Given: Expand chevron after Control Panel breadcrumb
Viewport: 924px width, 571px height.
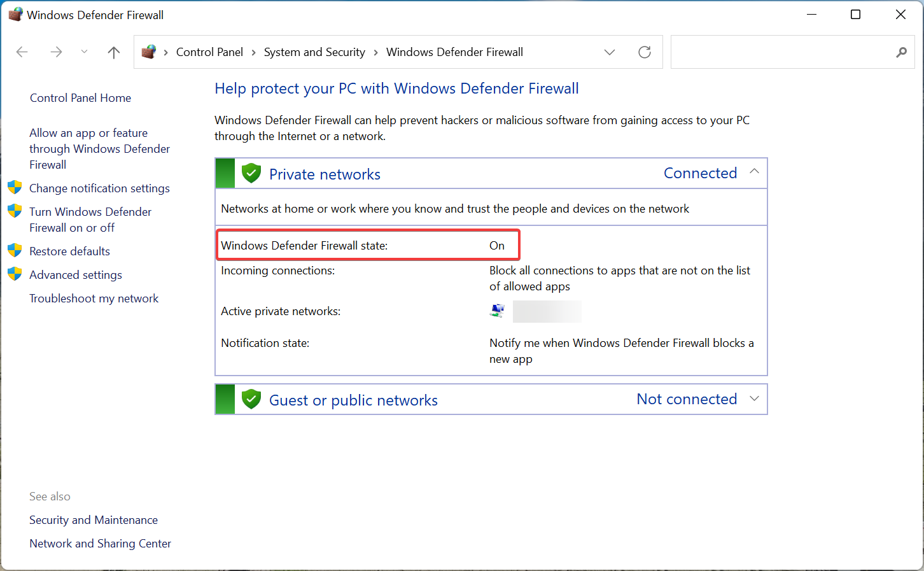Looking at the screenshot, I should 253,52.
